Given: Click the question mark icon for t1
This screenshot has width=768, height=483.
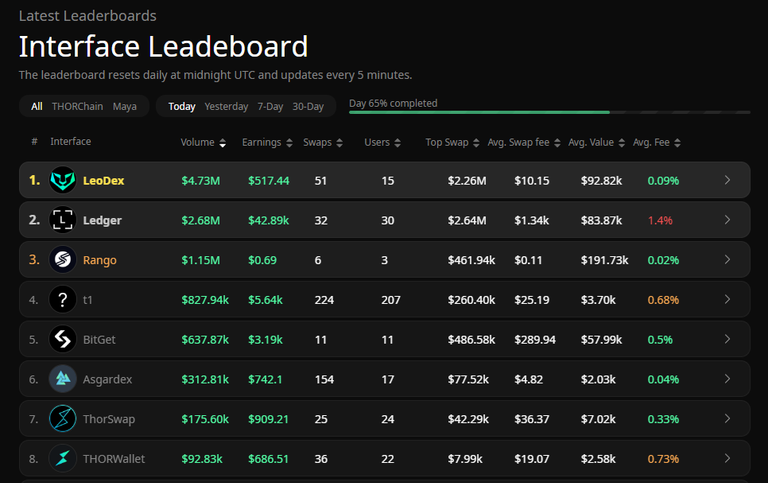Looking at the screenshot, I should pos(63,299).
